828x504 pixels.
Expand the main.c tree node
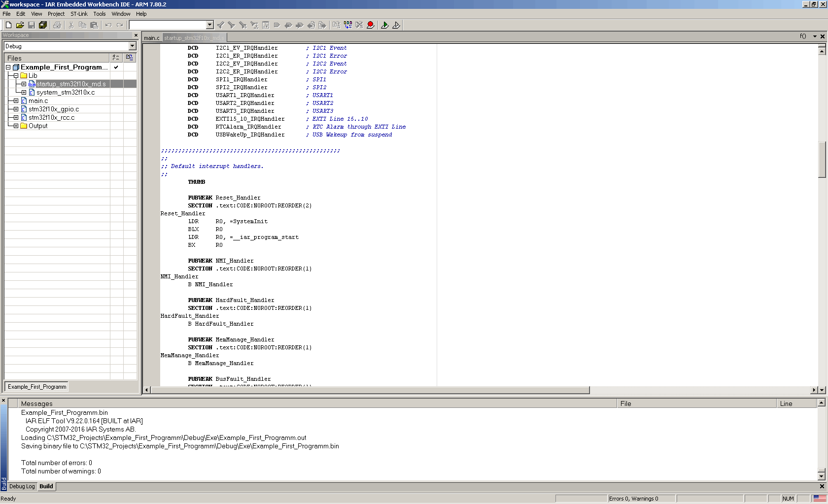coord(16,101)
